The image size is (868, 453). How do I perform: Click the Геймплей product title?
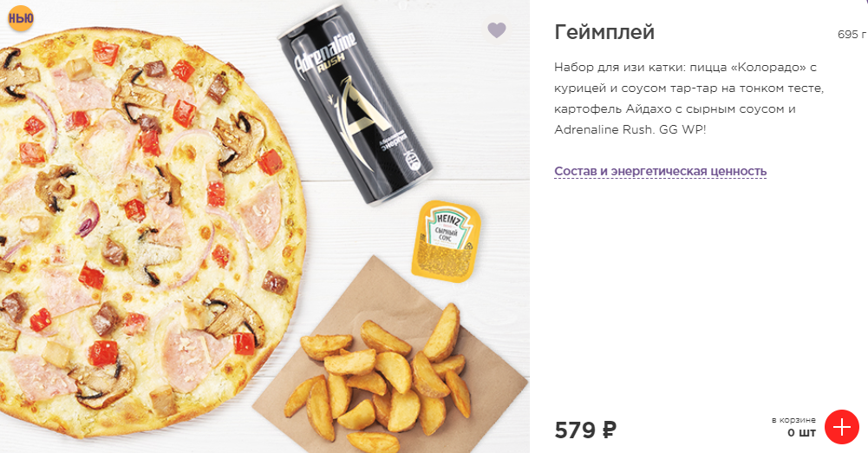click(x=604, y=32)
